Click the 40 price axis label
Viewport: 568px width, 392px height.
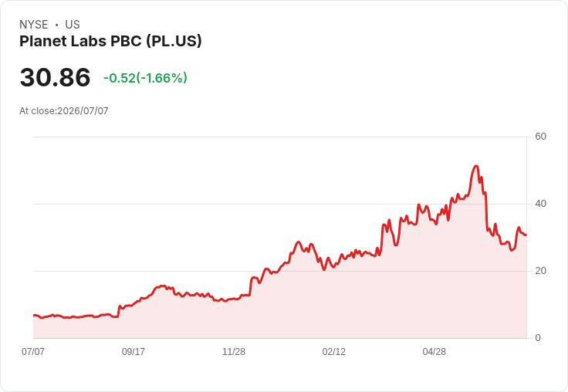click(540, 204)
